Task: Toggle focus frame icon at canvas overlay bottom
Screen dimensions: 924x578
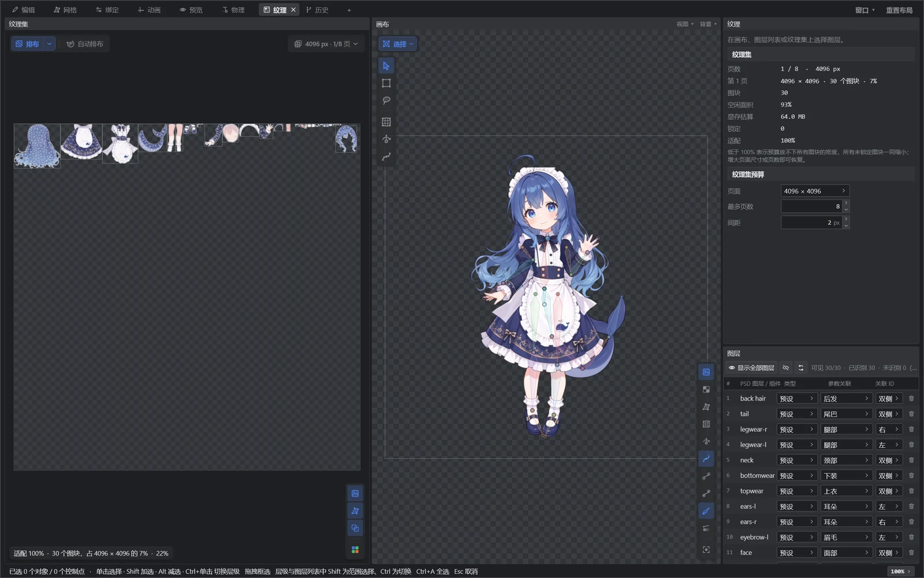Action: 706,550
